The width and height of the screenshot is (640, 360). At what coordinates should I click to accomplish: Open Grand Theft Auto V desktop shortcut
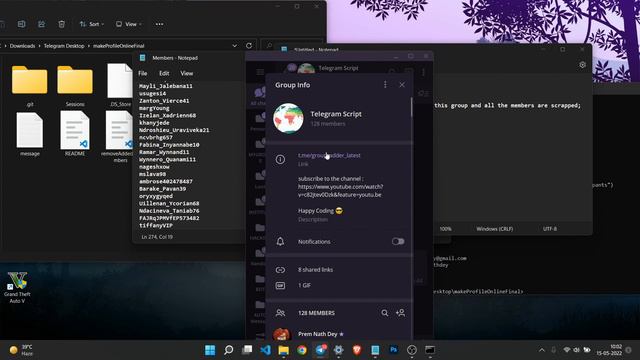(x=17, y=288)
